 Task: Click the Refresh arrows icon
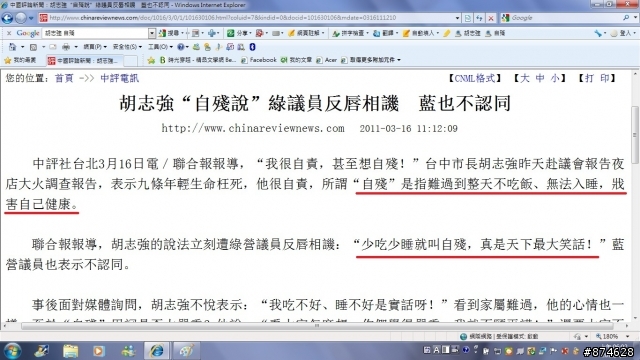point(479,18)
